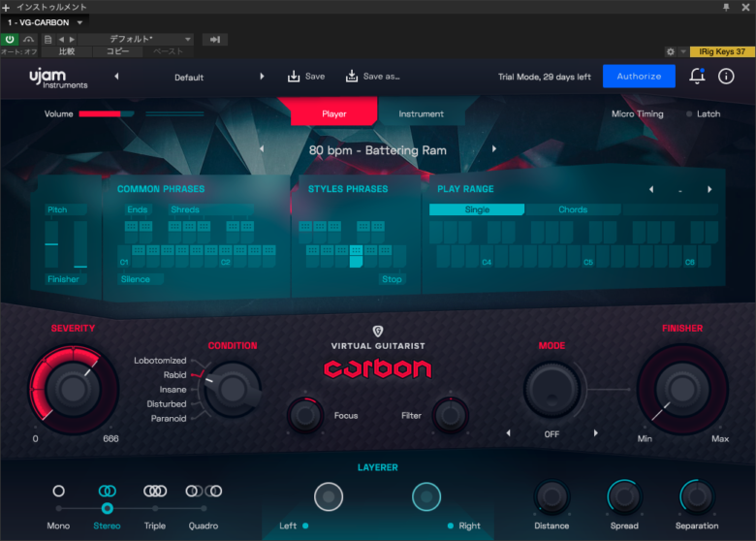The image size is (756, 541).
Task: Open the info circle icon
Action: click(726, 77)
